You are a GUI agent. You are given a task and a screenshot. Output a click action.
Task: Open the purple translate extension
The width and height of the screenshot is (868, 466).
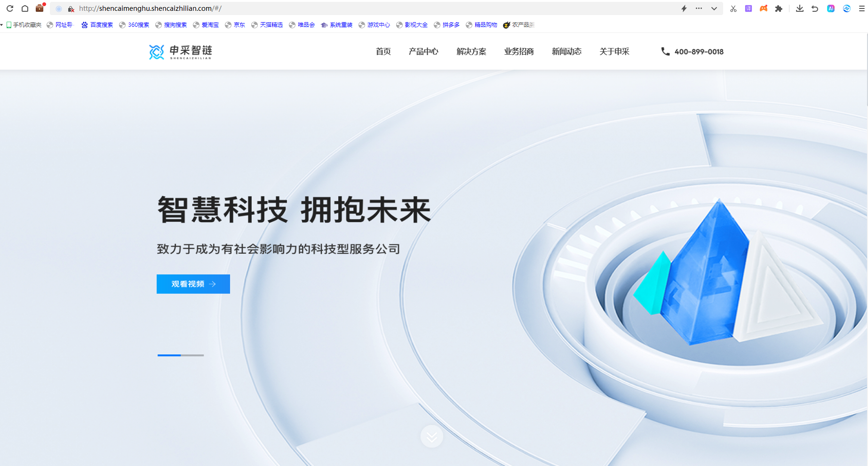749,8
